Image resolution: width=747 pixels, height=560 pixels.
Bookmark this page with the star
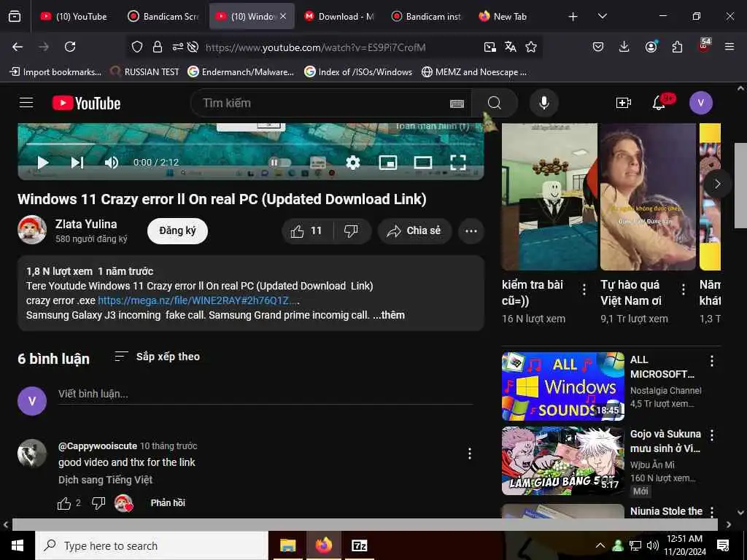tap(531, 47)
